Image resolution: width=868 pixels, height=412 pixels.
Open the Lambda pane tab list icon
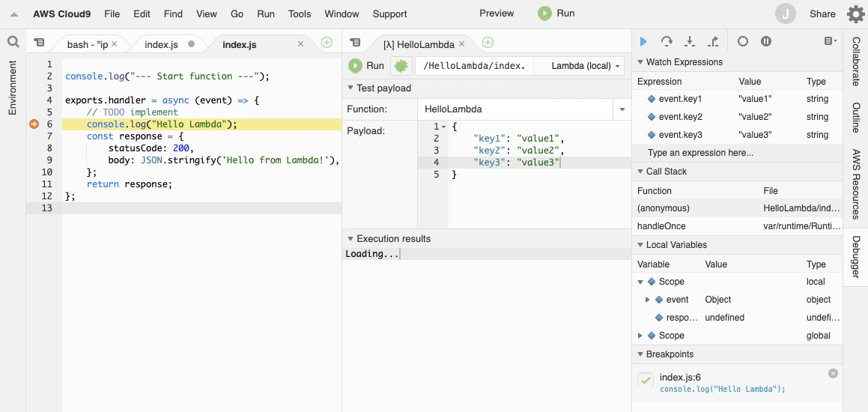[356, 42]
